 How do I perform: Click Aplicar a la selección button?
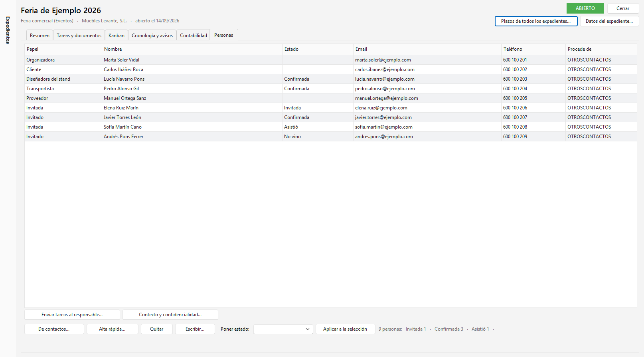(x=345, y=329)
